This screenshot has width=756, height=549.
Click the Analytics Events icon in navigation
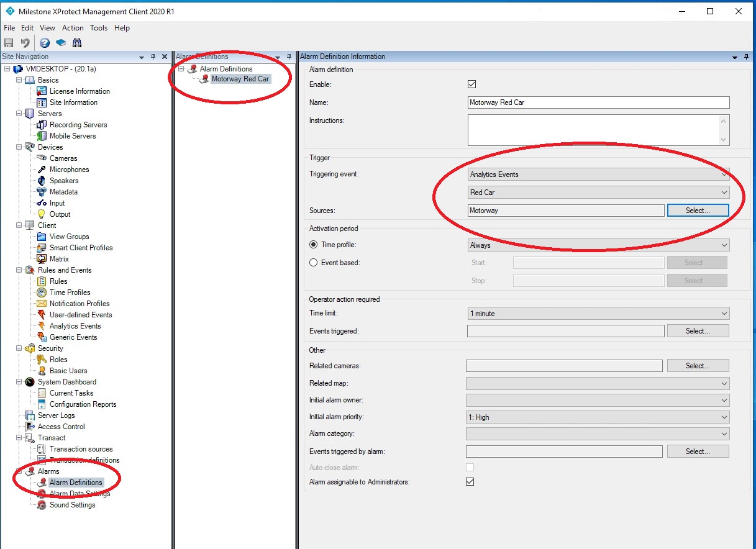click(42, 326)
